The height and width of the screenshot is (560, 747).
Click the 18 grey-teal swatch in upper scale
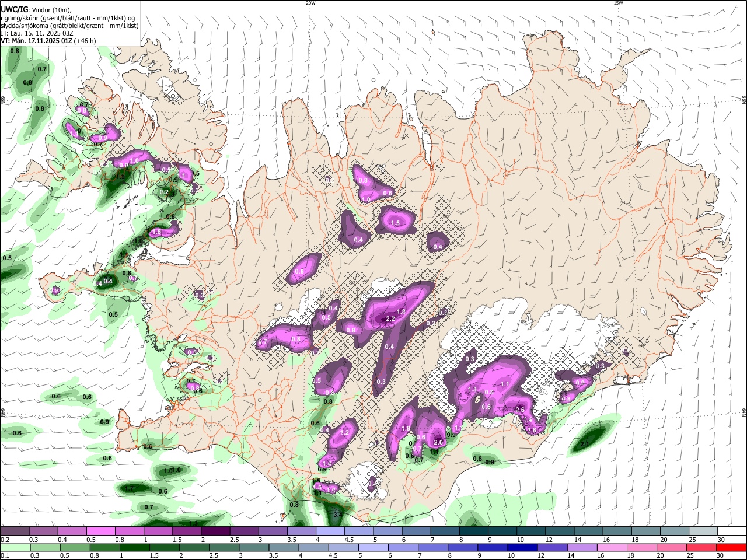(646, 531)
